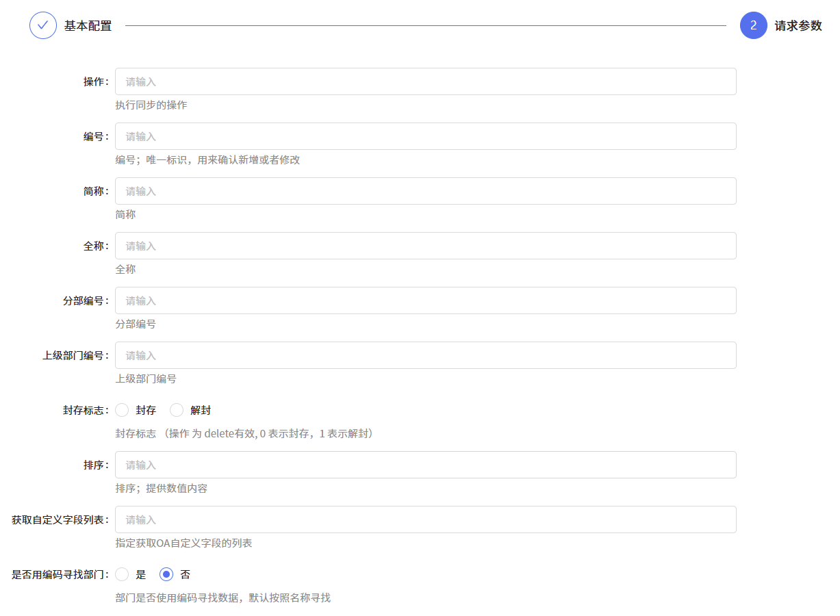Click inside the 操作 input field
The image size is (840, 616).
(424, 81)
